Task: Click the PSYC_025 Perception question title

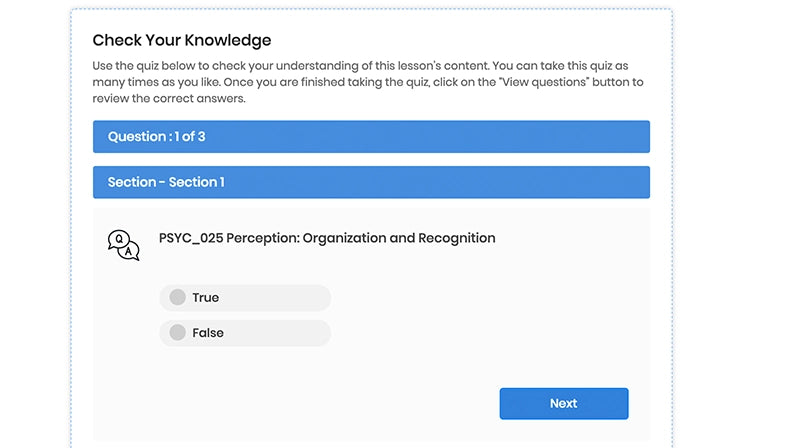Action: (x=327, y=238)
